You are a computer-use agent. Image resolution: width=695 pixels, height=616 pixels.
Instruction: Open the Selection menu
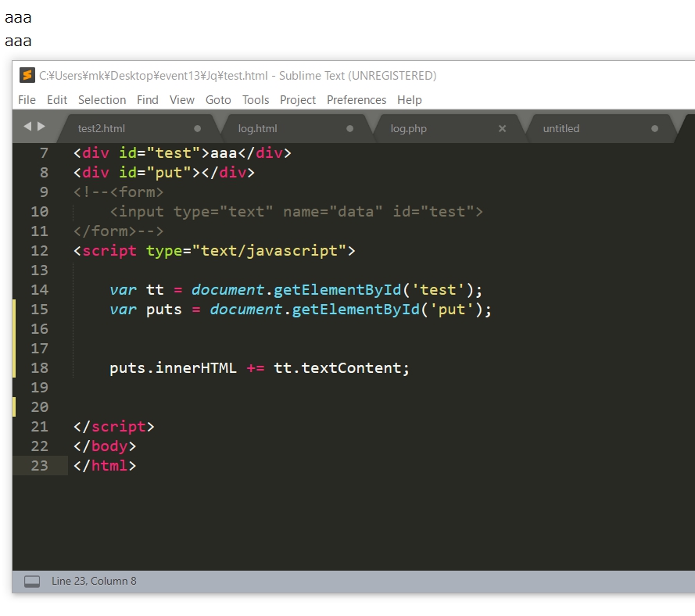102,99
